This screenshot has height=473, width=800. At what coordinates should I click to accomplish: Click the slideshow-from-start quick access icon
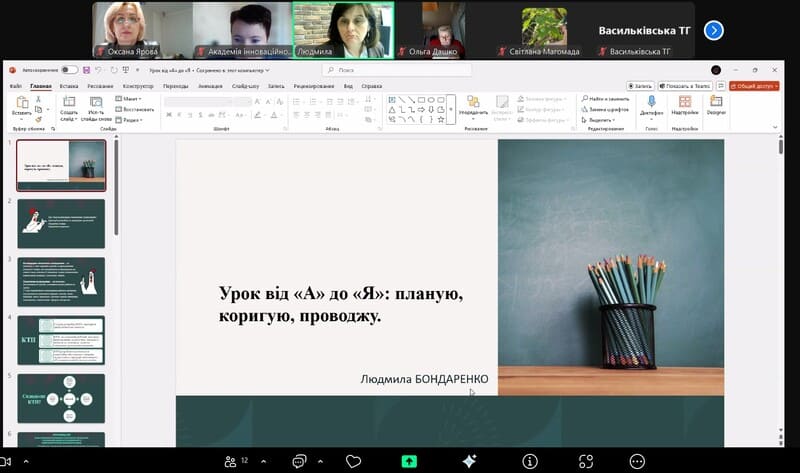(x=126, y=70)
